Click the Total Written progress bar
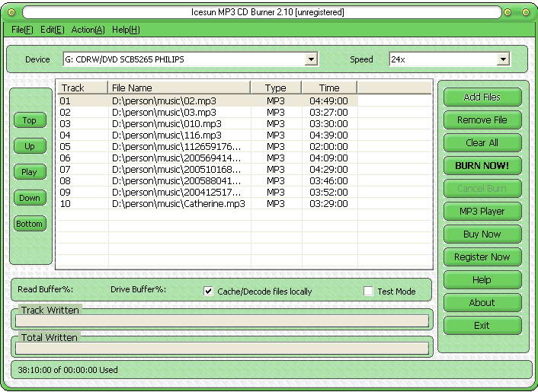This screenshot has height=392, width=538. 222,349
